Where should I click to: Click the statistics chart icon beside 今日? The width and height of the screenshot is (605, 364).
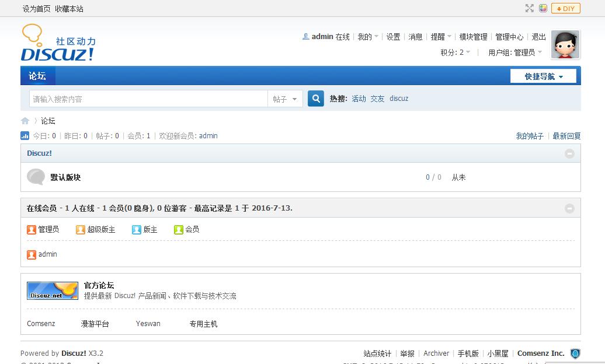click(x=24, y=135)
